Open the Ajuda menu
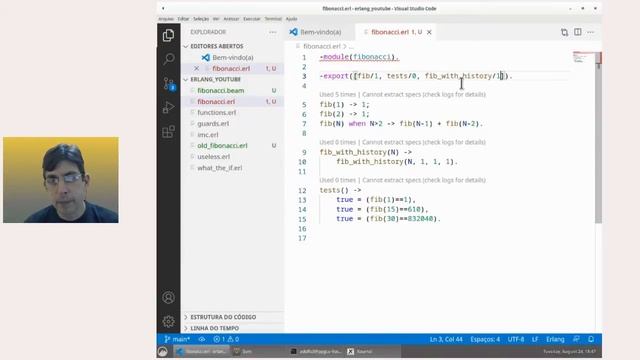The width and height of the screenshot is (640, 360). [x=291, y=19]
